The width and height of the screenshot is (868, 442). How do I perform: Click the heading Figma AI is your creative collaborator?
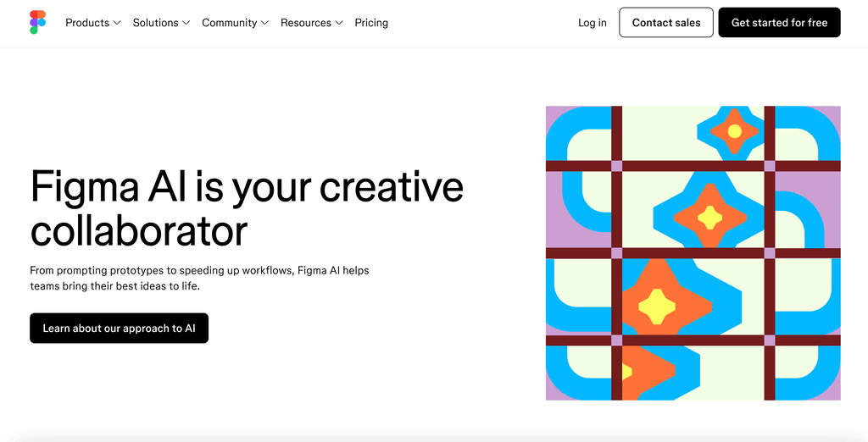click(x=247, y=208)
